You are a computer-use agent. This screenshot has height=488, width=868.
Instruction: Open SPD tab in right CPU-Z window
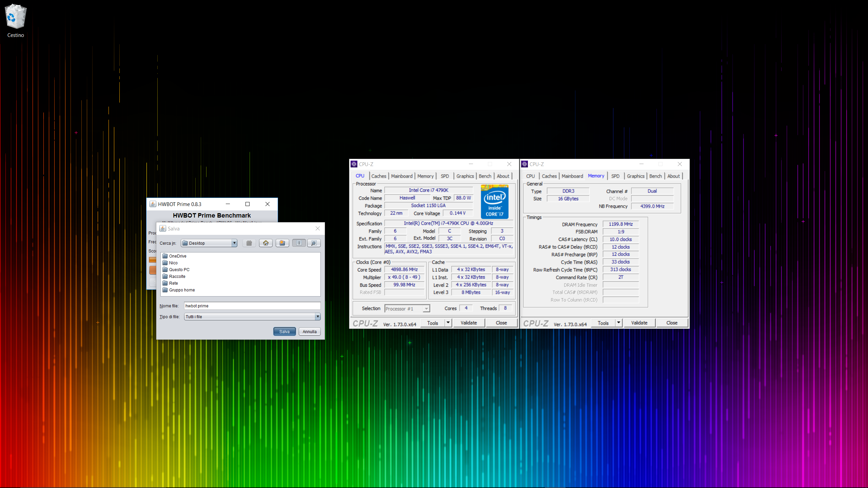615,176
